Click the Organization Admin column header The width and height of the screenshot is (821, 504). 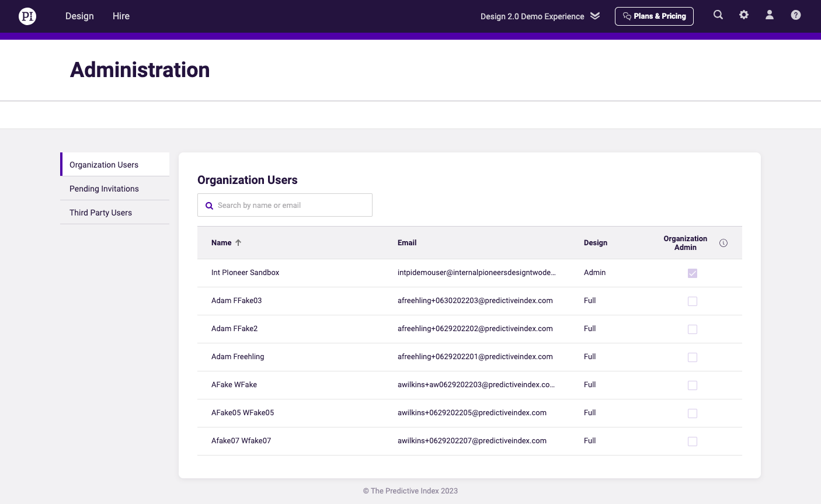[686, 243]
